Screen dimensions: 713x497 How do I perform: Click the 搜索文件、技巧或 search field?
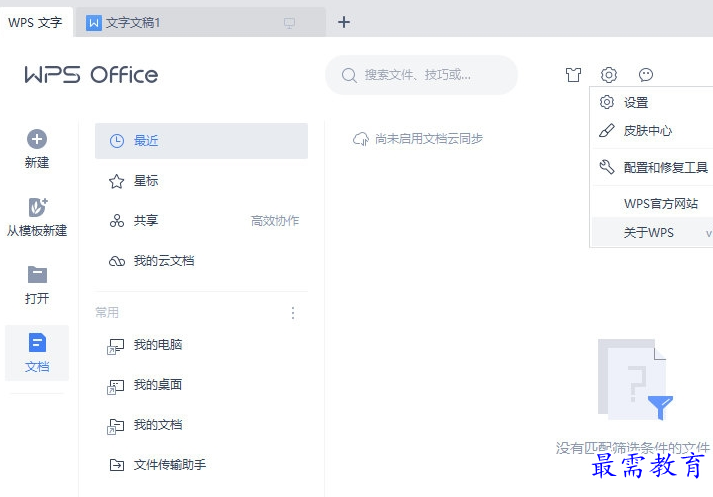pos(422,75)
